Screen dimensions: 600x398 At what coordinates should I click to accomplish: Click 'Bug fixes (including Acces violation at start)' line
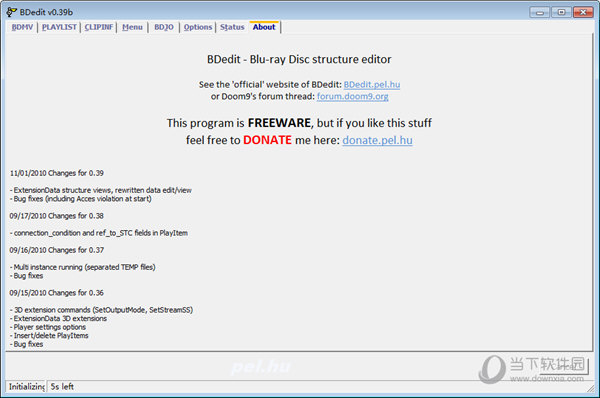pos(81,199)
